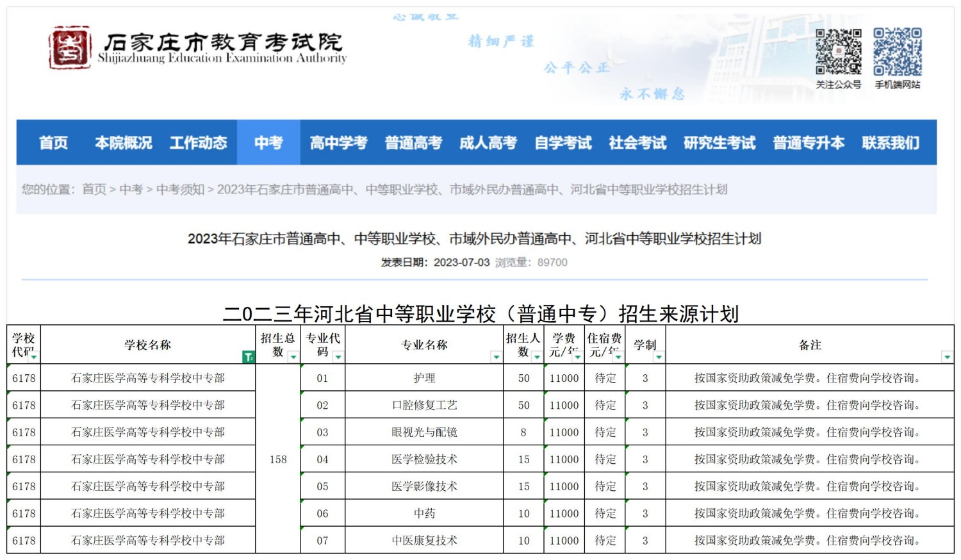The image size is (961, 560).
Task: Click the 中考须知 breadcrumb link
Action: [180, 189]
